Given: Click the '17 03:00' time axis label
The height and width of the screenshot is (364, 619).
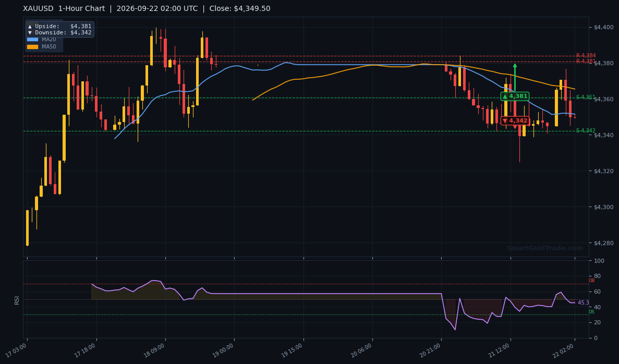Looking at the screenshot, I should point(16,350).
